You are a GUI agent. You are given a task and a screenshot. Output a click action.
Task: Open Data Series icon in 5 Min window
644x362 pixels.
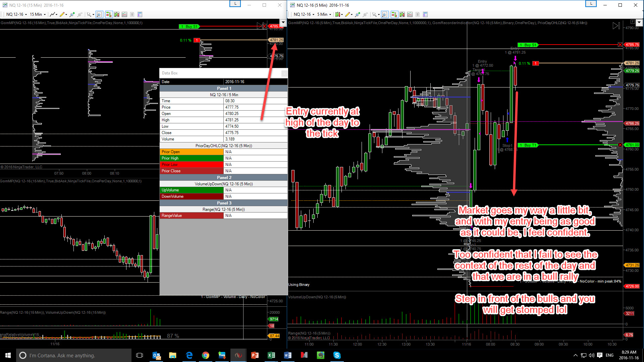tap(402, 14)
